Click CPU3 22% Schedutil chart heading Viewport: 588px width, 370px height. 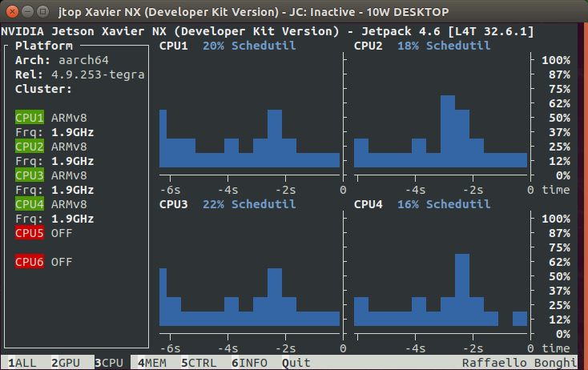[228, 204]
